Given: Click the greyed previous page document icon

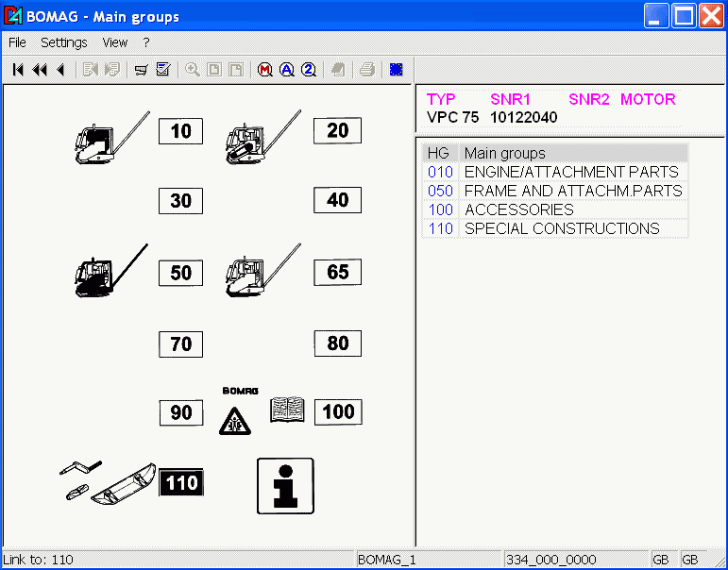Looking at the screenshot, I should [90, 70].
